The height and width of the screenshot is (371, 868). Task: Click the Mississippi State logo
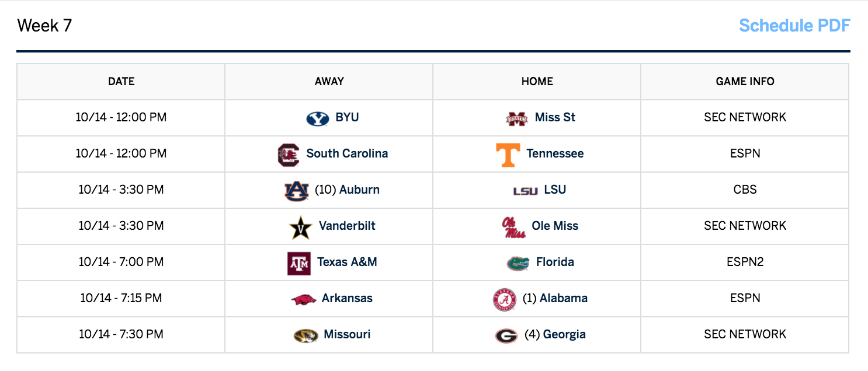tap(516, 118)
